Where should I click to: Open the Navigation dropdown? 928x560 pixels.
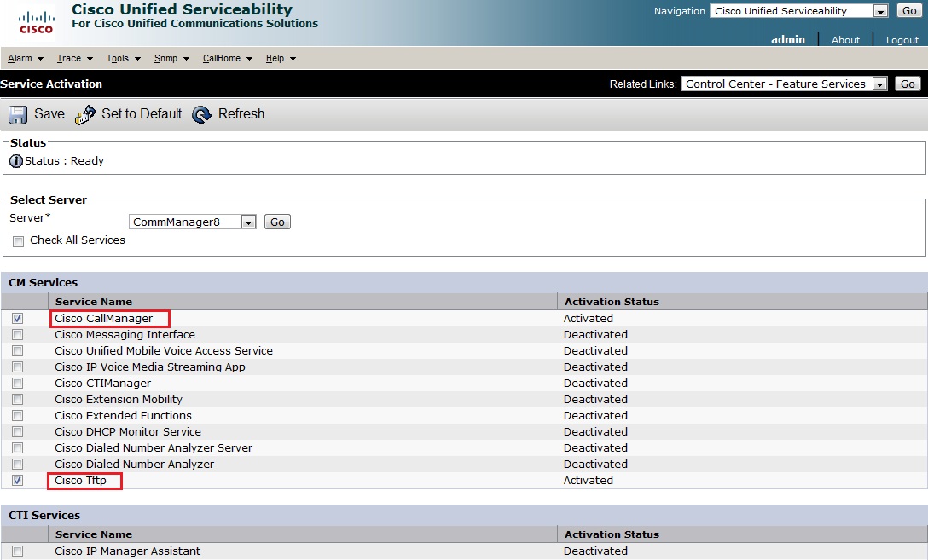click(x=799, y=10)
